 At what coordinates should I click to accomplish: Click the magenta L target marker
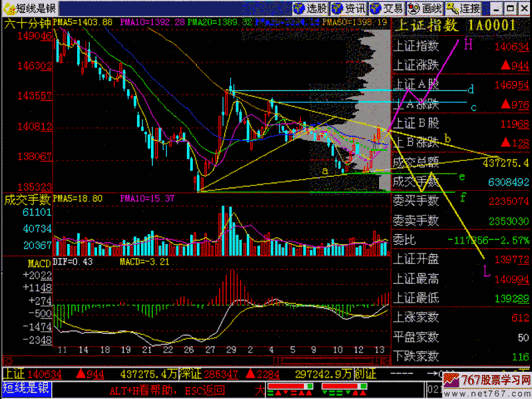tap(486, 272)
